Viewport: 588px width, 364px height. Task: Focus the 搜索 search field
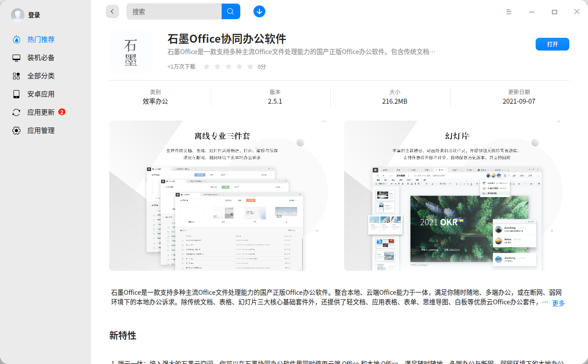(x=174, y=11)
